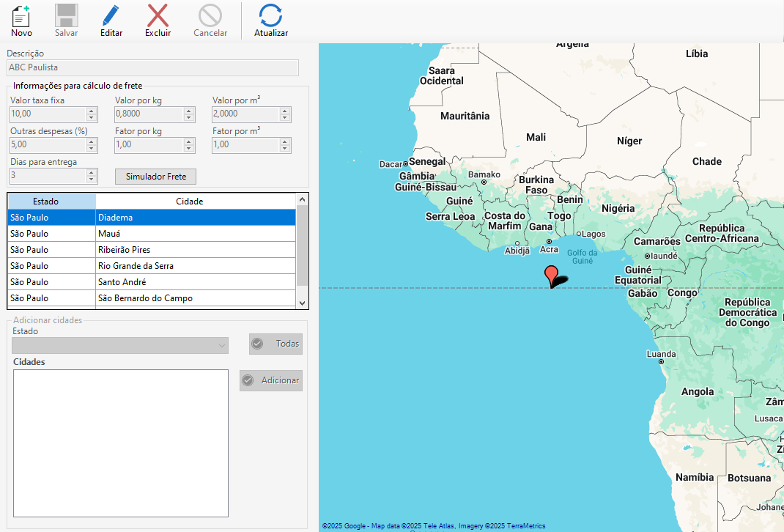Open the Simulador Frete button
Image resolution: width=784 pixels, height=532 pixels.
point(155,177)
